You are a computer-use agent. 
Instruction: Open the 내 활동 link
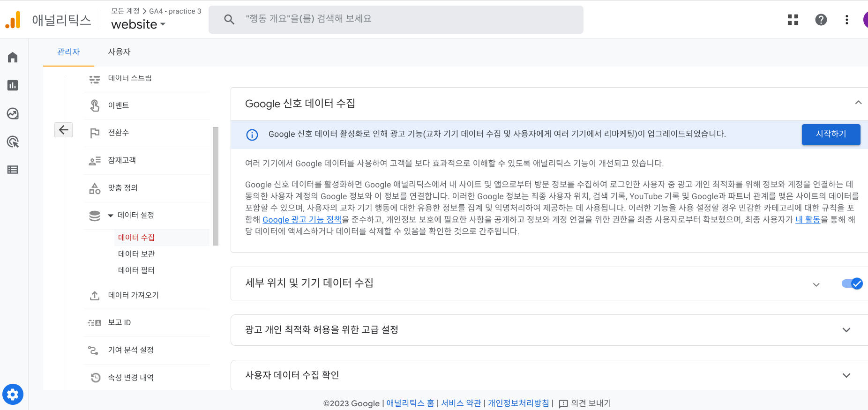(x=808, y=219)
